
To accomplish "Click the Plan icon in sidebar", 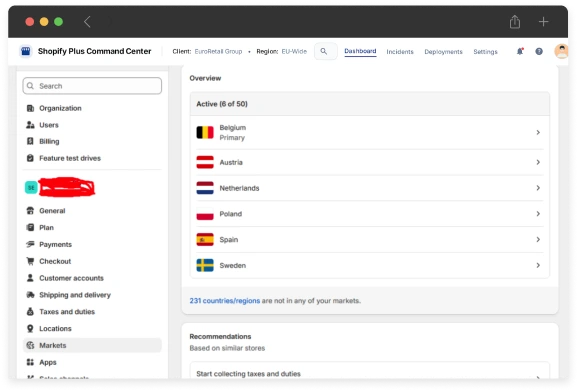I will [30, 227].
